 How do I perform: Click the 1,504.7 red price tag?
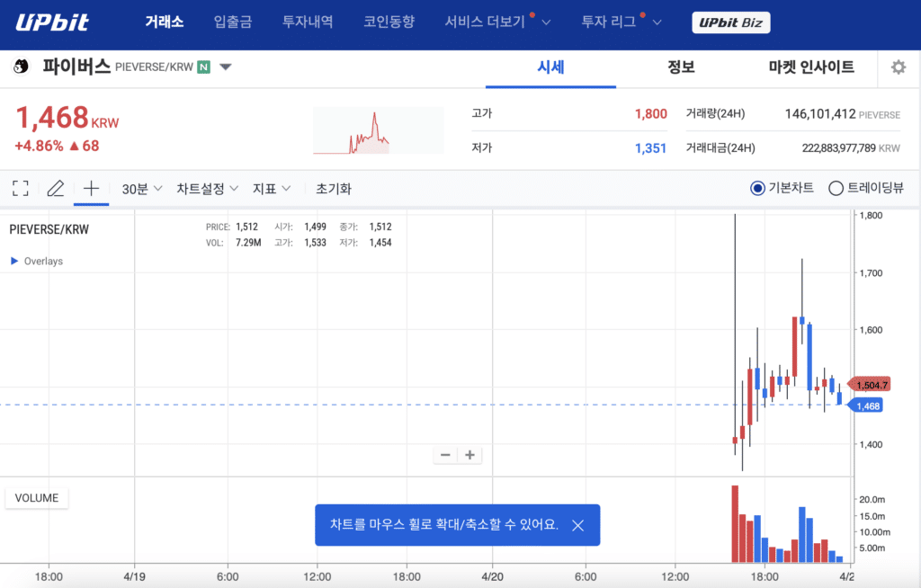[871, 386]
